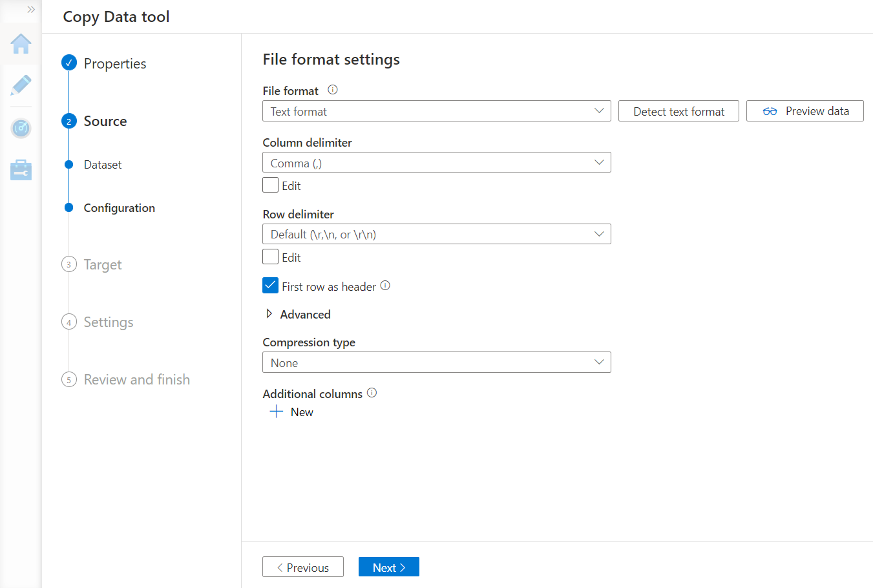This screenshot has width=873, height=588.
Task: Uncheck First row as header
Action: (x=271, y=286)
